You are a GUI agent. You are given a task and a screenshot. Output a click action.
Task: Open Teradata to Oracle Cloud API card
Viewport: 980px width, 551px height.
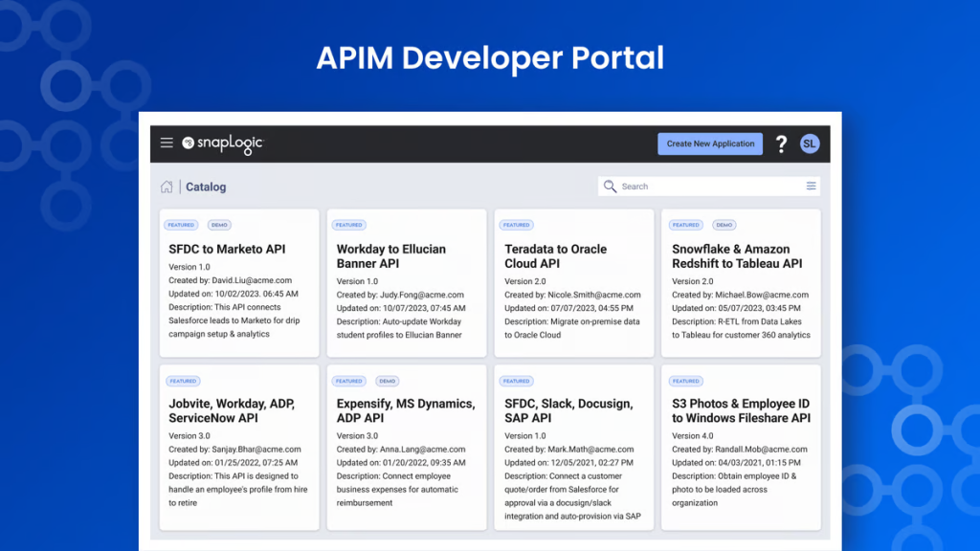[555, 255]
